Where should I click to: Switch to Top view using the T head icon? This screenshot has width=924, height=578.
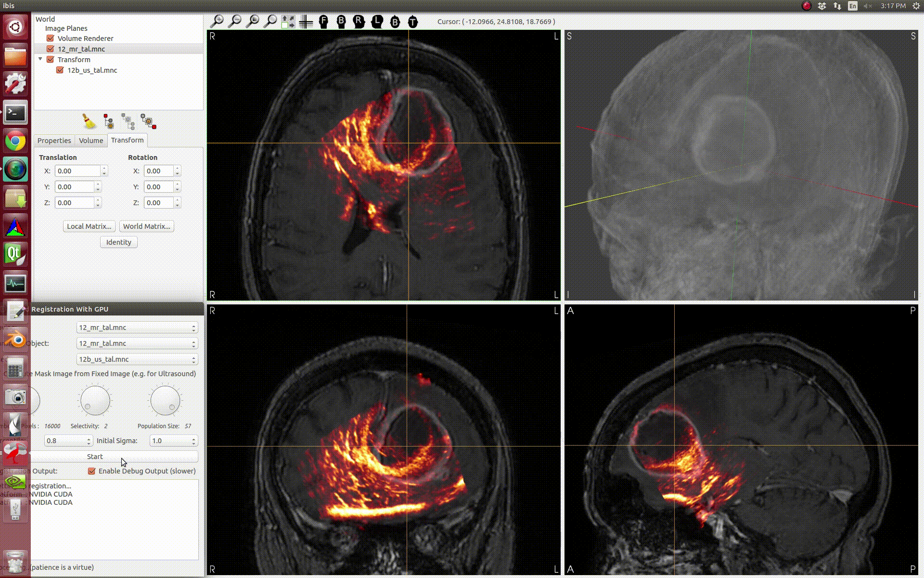[x=412, y=21]
